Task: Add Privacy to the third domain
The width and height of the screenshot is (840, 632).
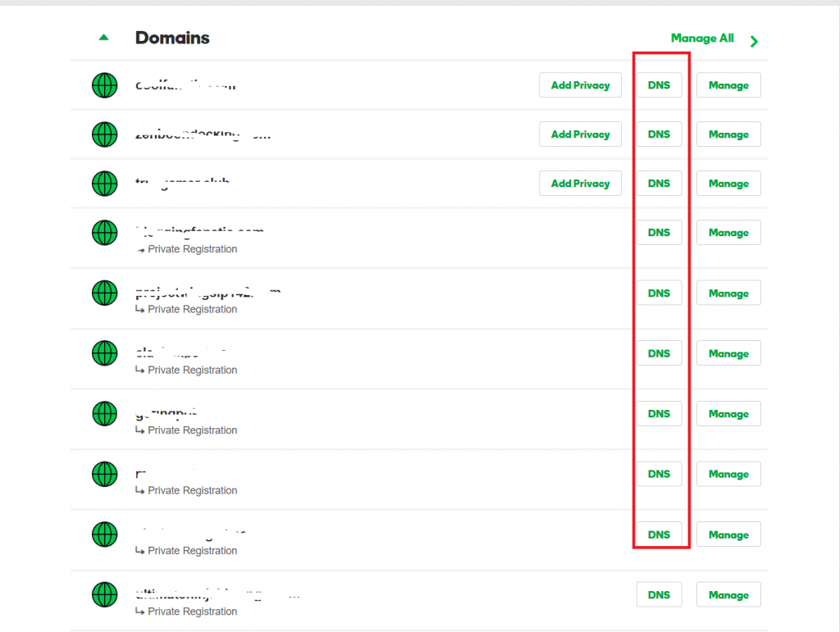Action: coord(580,184)
